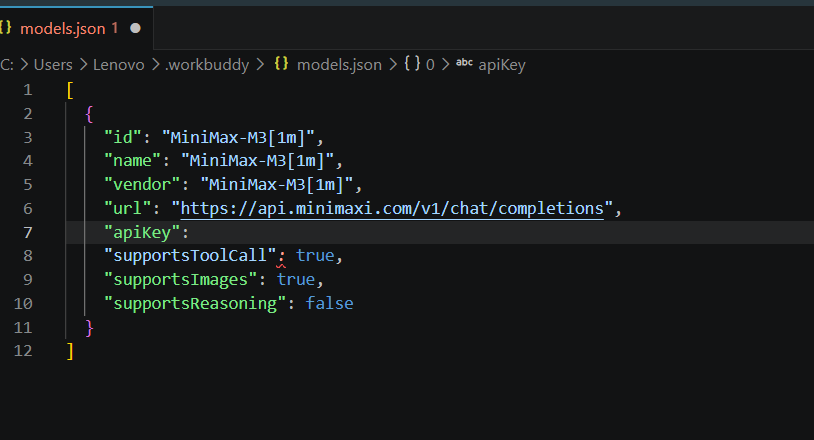Click the true value after supportsToolCall
The width and height of the screenshot is (814, 440).
click(x=315, y=255)
